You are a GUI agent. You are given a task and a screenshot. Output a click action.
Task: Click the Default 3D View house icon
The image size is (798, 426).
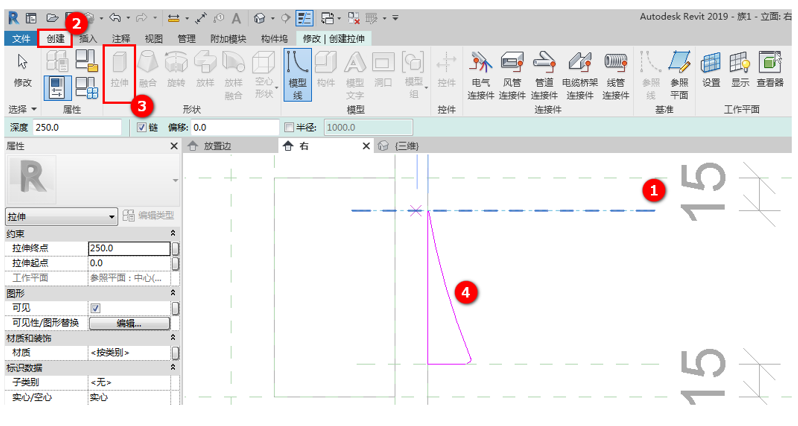(x=260, y=18)
